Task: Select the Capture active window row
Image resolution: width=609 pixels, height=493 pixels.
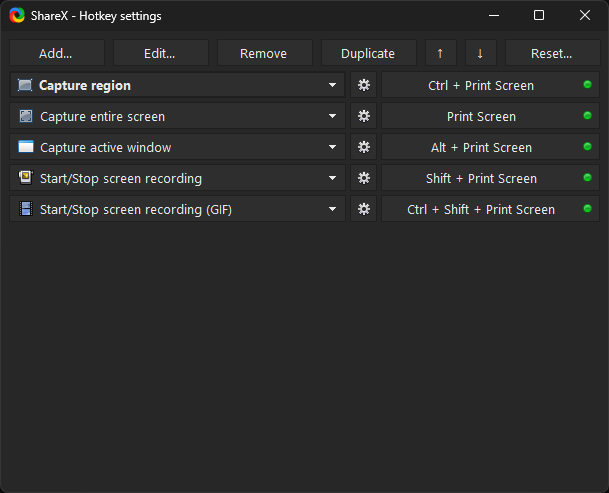Action: (x=177, y=147)
